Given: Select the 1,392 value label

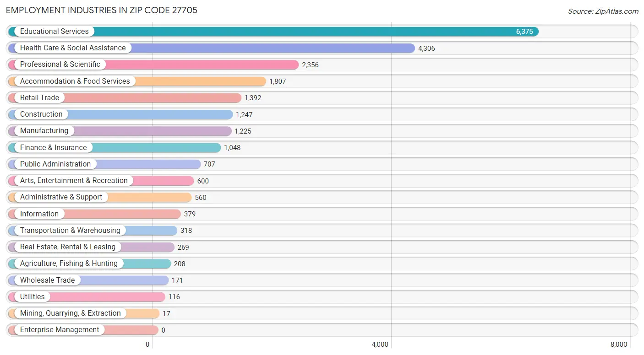Looking at the screenshot, I should click(x=253, y=98).
